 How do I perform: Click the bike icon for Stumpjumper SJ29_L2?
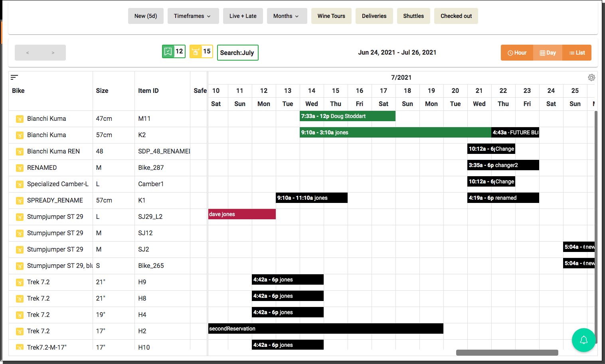[x=20, y=217]
